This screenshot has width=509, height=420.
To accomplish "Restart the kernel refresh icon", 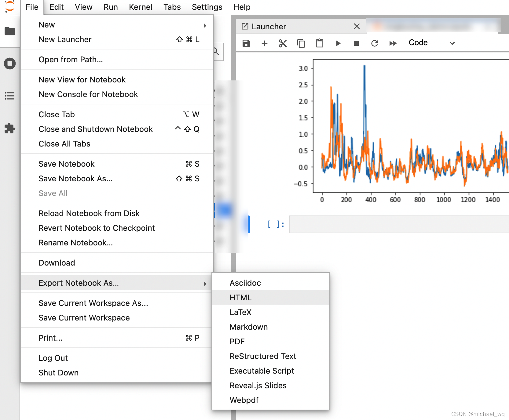I will [x=375, y=43].
